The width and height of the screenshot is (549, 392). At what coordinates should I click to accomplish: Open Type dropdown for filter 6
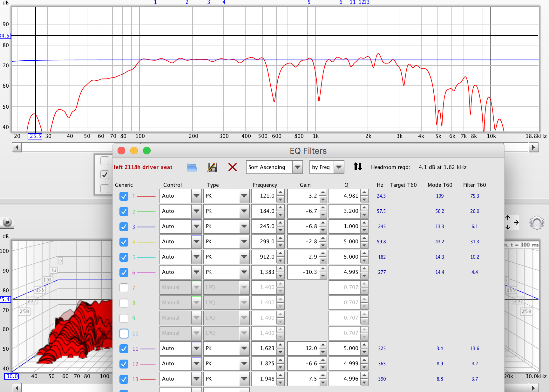coord(226,272)
